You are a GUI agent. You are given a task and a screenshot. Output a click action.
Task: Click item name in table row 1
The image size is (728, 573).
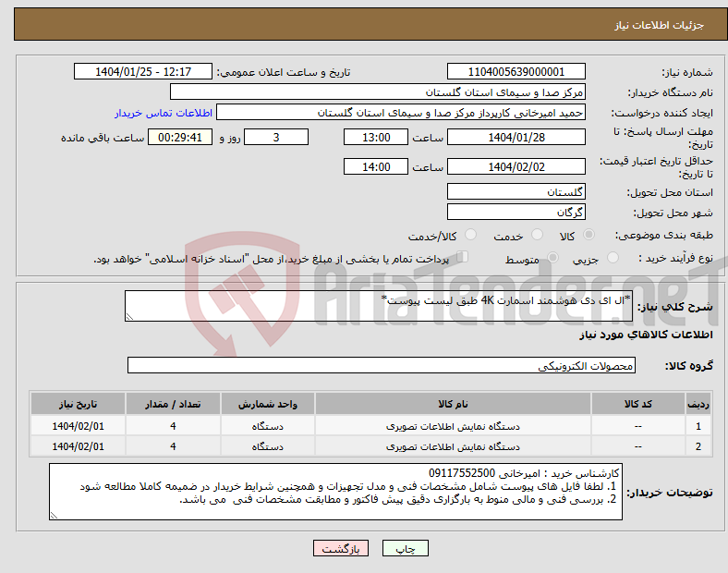[453, 426]
